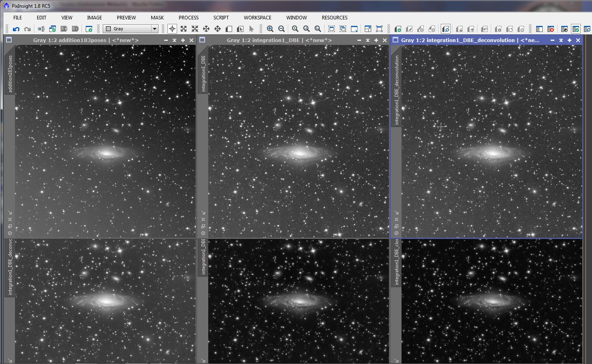Open the color space dropdown showing Gray
The height and width of the screenshot is (364, 592).
[x=131, y=29]
